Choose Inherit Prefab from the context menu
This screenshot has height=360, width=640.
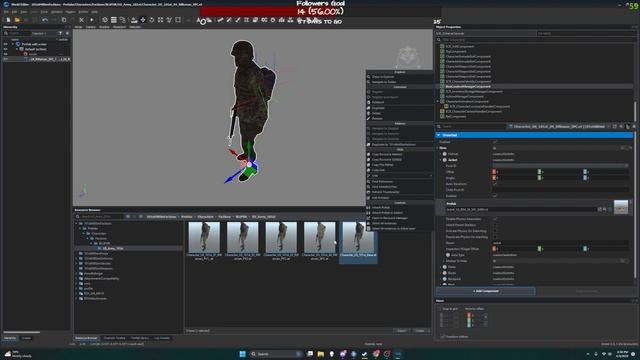[400, 207]
